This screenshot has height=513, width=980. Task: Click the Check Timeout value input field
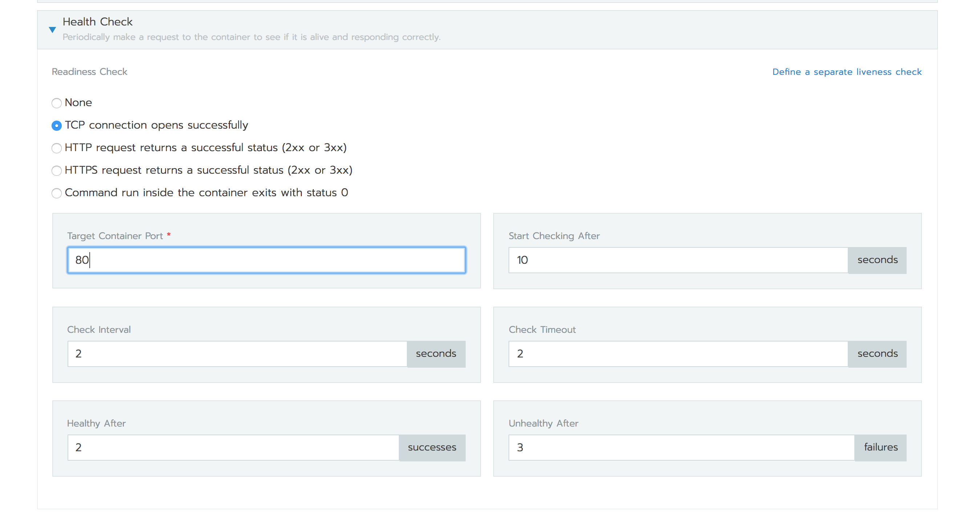pyautogui.click(x=681, y=354)
